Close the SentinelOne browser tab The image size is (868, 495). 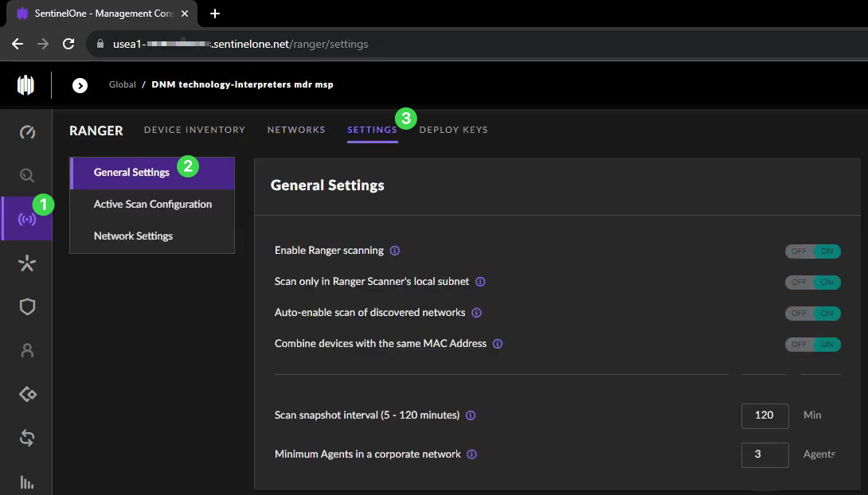coord(185,14)
